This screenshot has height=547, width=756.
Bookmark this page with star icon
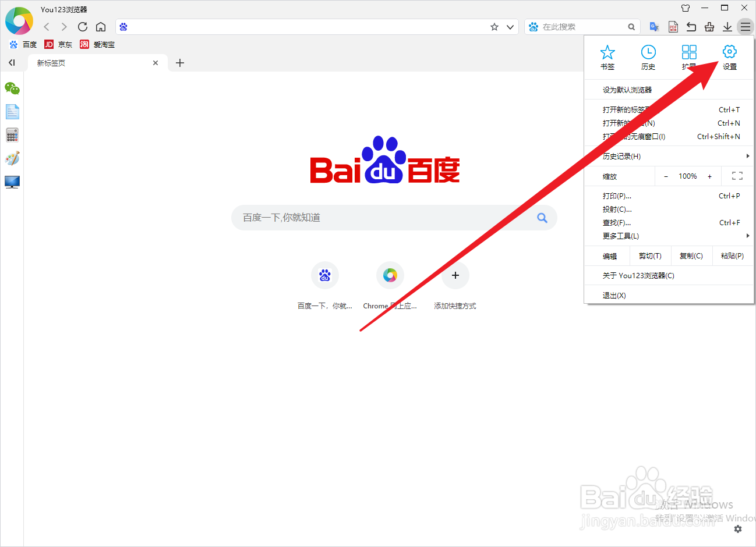494,27
